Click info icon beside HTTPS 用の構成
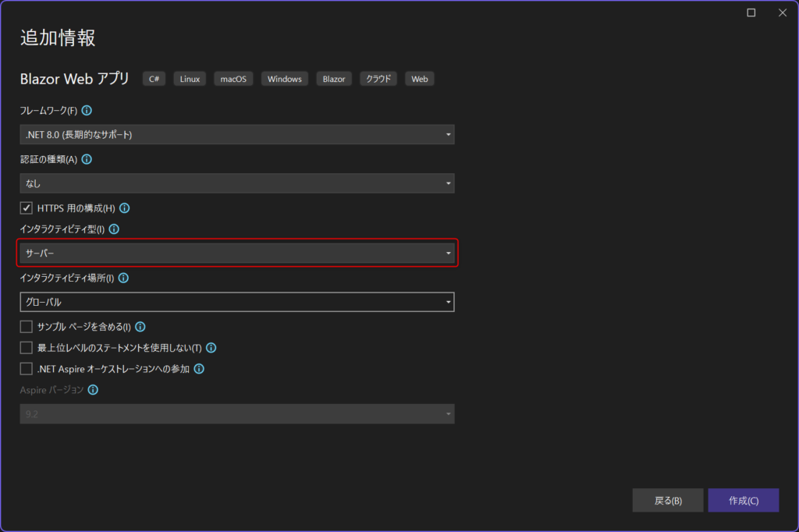The width and height of the screenshot is (799, 532). 124,208
